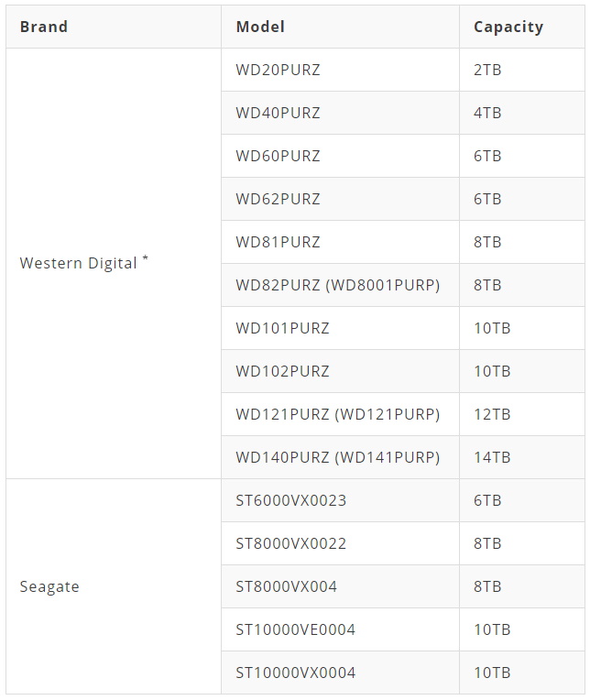Click the WD62PURZ model entry
Screen dimensions: 590x700
340,199
